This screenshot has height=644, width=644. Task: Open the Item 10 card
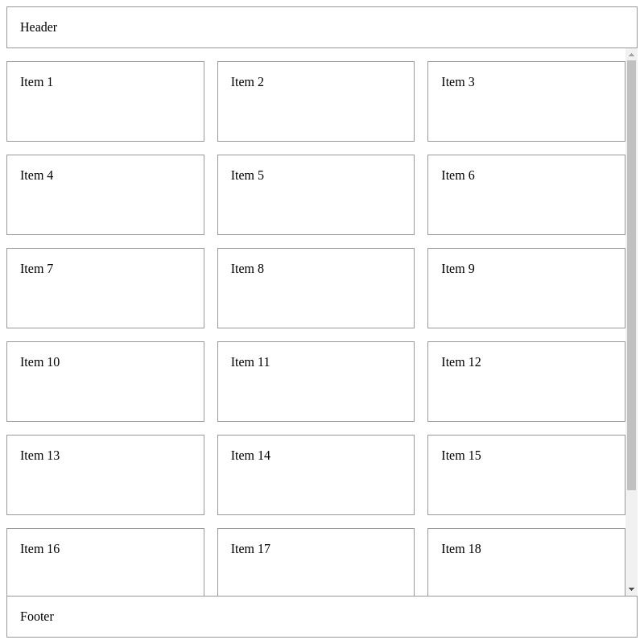coord(105,382)
